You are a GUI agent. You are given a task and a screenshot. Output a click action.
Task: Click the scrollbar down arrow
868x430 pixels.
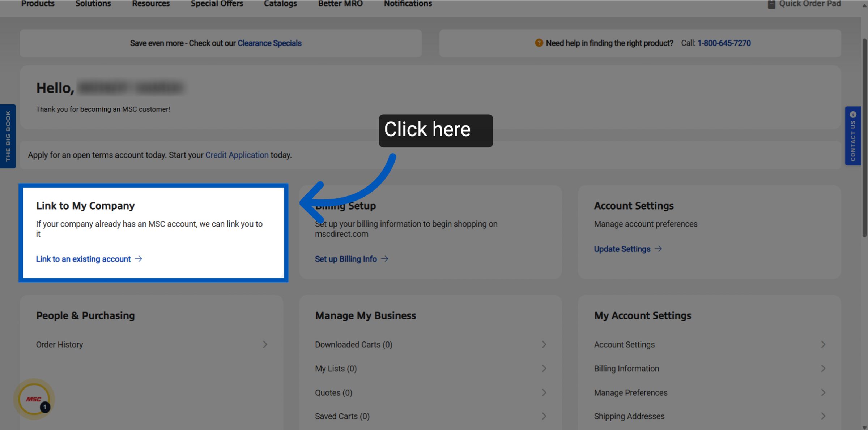(864, 427)
